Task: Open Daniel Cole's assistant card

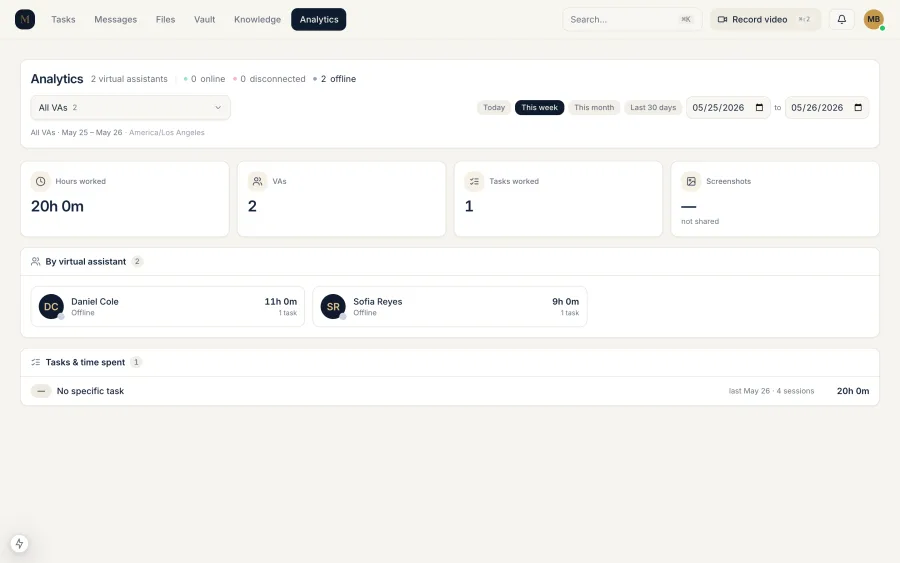Action: coord(168,306)
